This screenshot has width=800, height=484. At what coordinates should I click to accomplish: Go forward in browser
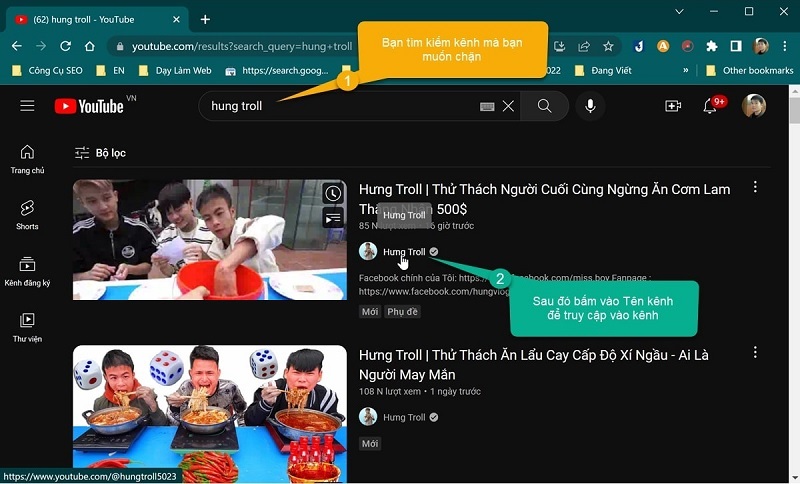41,46
